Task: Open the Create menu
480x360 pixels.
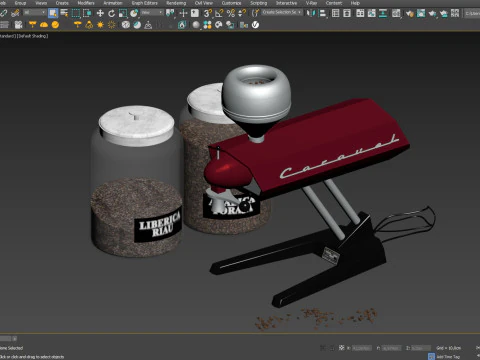Action: 62,3
